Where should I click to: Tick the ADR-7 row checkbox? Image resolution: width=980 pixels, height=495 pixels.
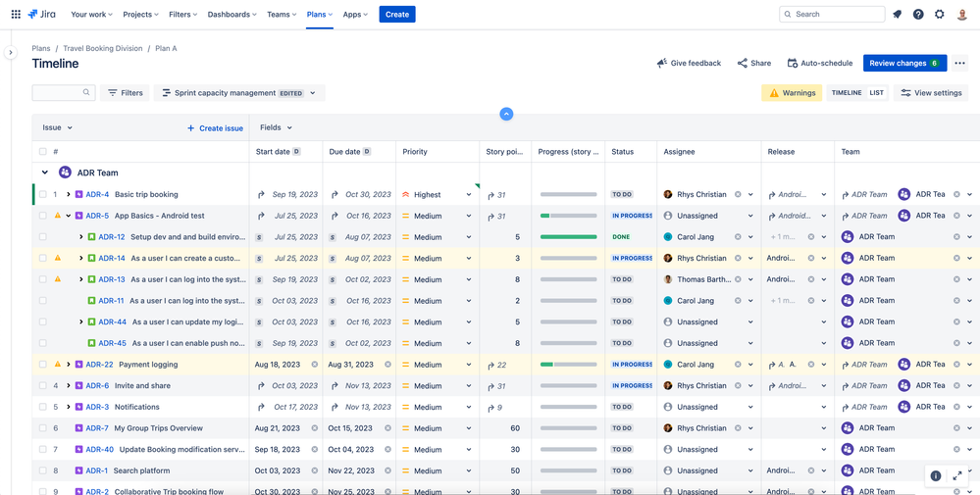(x=43, y=428)
